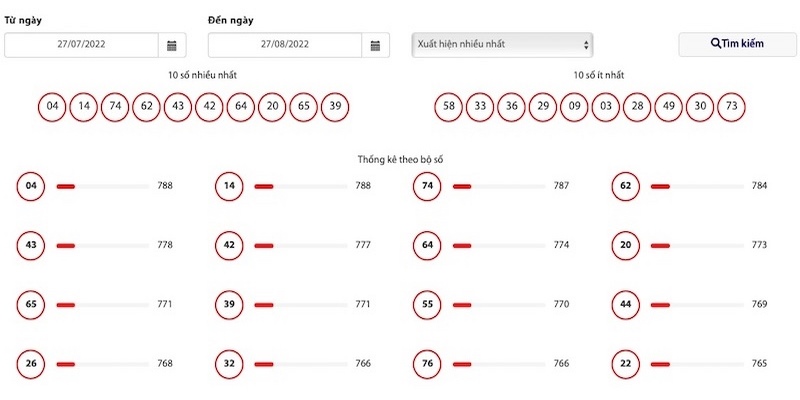Click the Đến ngày date field 27/08/2022
Screen dimensions: 800x400
coord(285,45)
